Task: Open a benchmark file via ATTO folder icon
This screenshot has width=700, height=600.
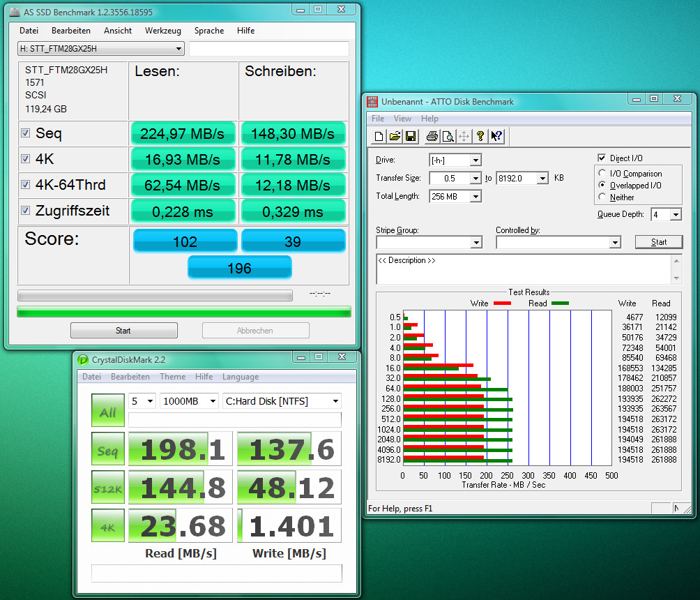Action: (x=395, y=136)
